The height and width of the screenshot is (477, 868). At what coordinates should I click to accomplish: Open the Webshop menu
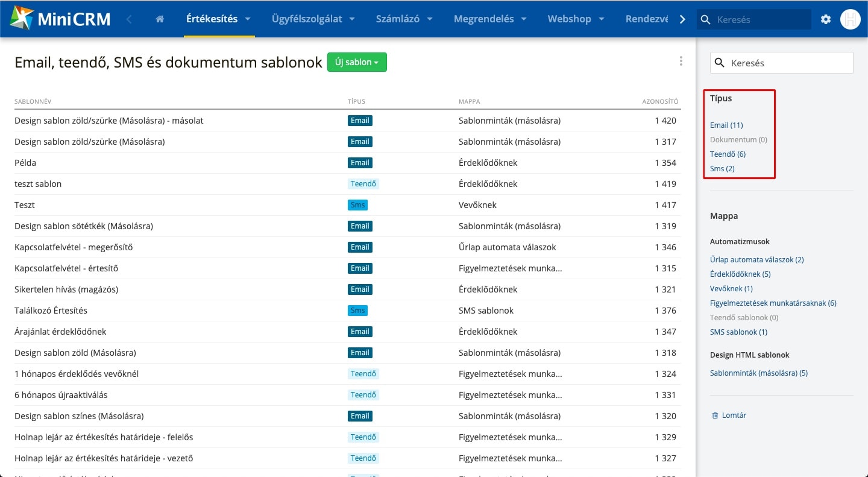coord(576,19)
